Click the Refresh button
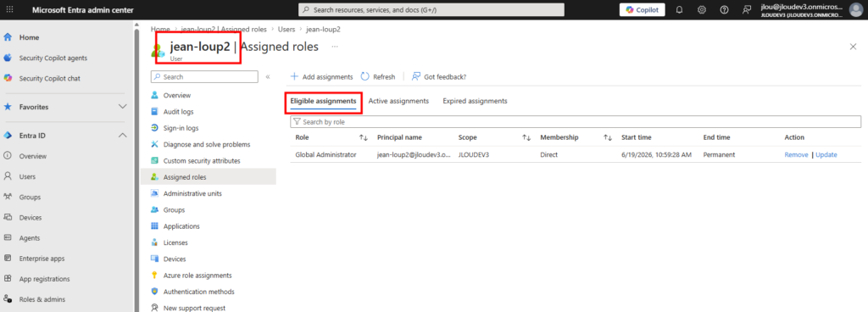This screenshot has height=312, width=868. click(378, 77)
